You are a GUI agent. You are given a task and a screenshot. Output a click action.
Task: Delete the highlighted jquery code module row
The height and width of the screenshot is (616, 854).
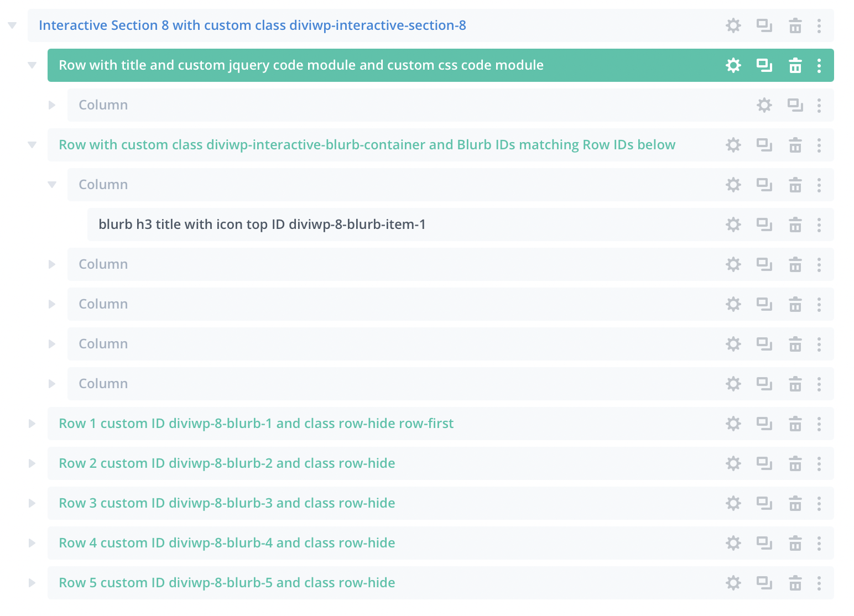click(795, 65)
